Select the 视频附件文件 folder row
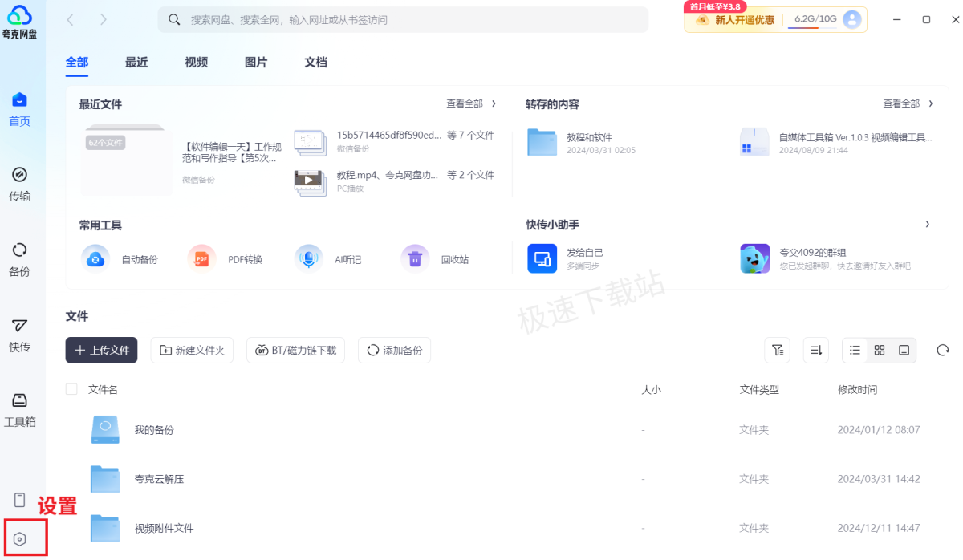Image resolution: width=963 pixels, height=560 pixels. tap(506, 528)
